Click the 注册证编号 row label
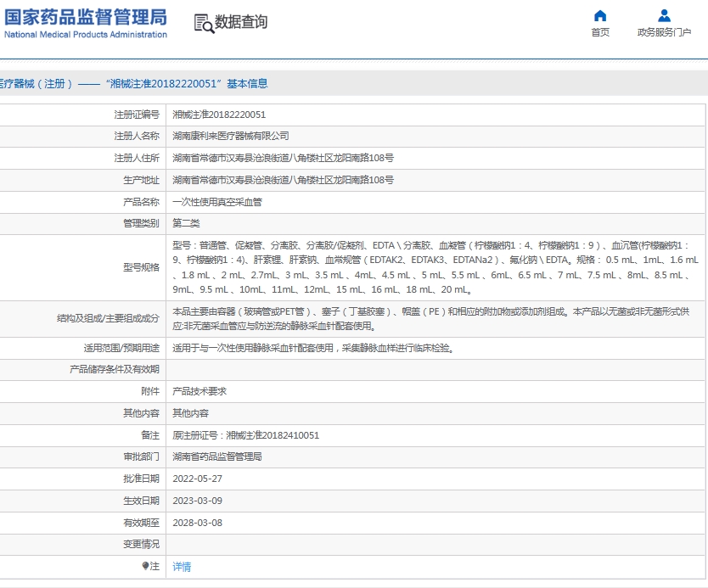Screen dimensions: 708x588 point(137,115)
